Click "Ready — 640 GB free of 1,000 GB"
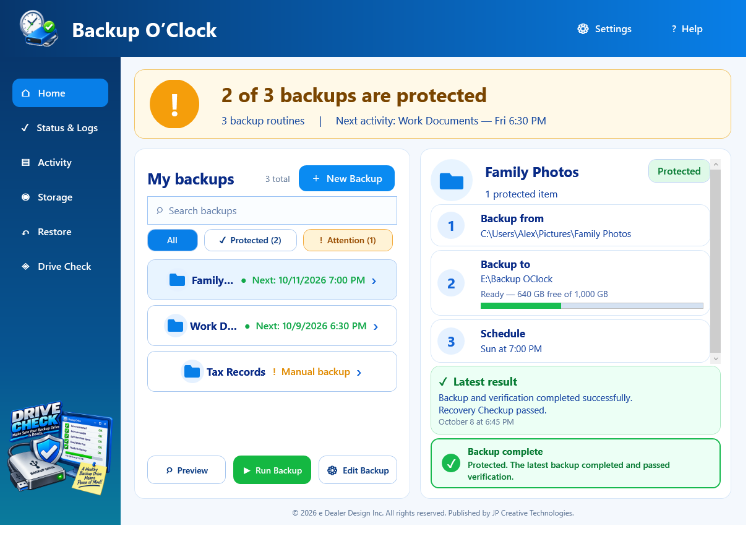Viewport: 756px width, 549px height. tap(544, 294)
